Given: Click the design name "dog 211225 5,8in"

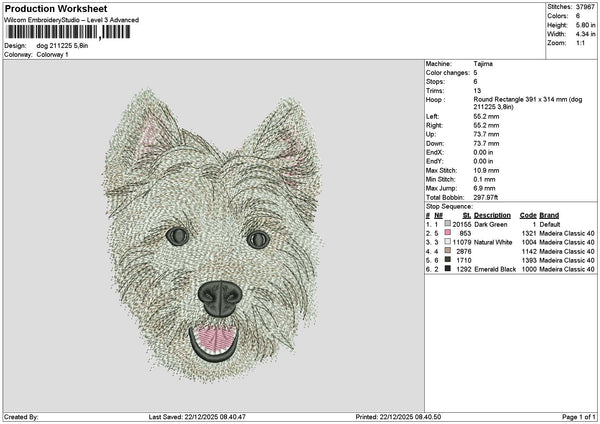Looking at the screenshot, I should click(62, 46).
